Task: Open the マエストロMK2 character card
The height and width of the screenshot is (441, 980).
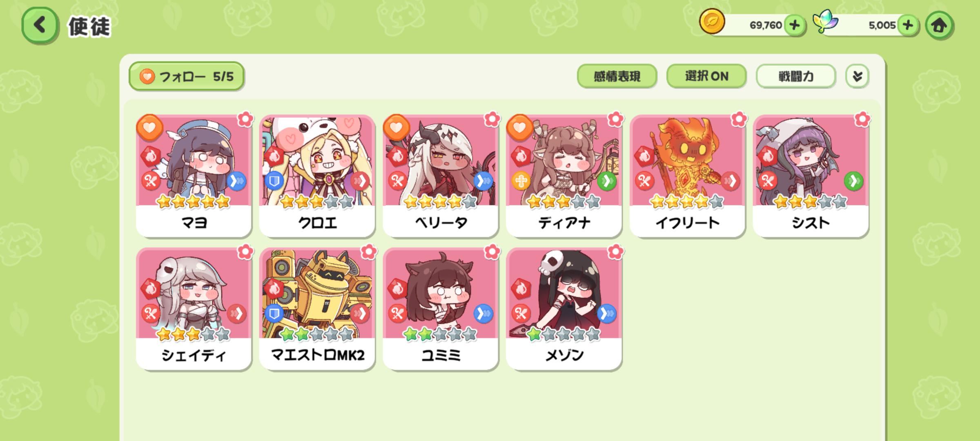Action: [317, 309]
